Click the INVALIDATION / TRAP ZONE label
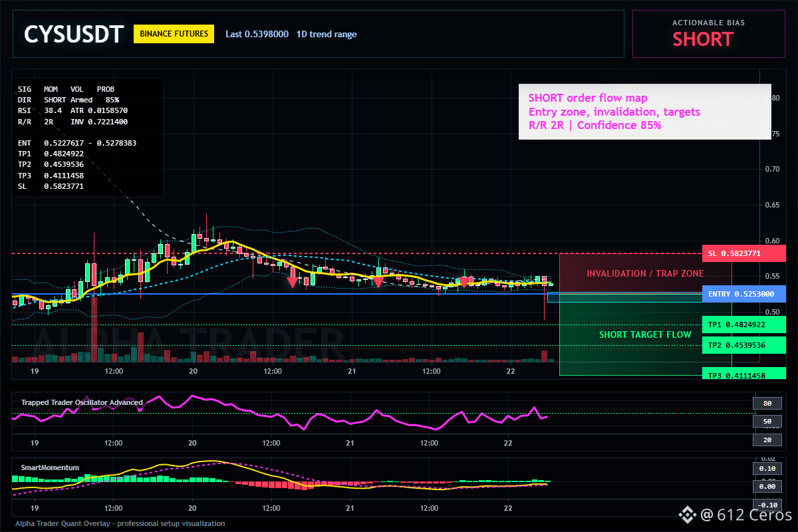The height and width of the screenshot is (532, 798). click(644, 273)
